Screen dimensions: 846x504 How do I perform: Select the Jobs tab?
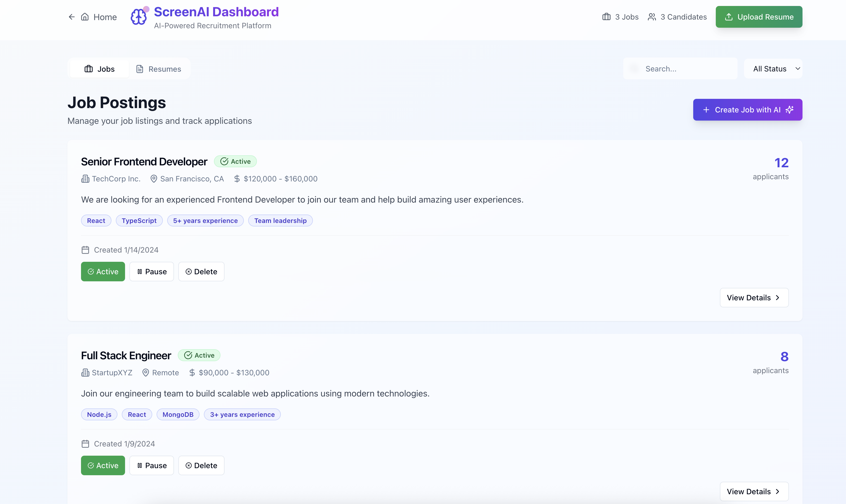(x=99, y=69)
